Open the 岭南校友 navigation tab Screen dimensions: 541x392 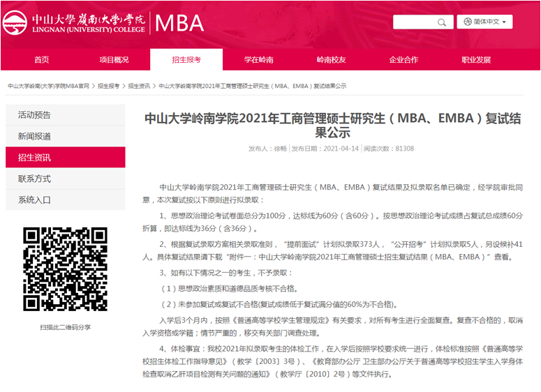tap(331, 60)
